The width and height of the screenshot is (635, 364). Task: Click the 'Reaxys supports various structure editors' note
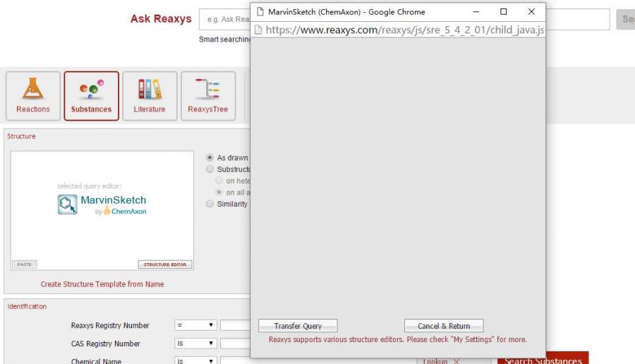coord(398,339)
